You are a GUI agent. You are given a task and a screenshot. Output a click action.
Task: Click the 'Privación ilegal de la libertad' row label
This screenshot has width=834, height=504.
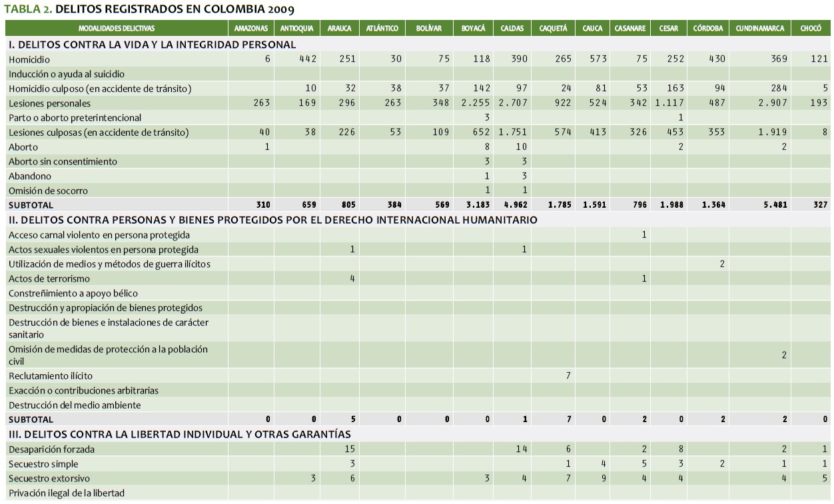click(67, 493)
